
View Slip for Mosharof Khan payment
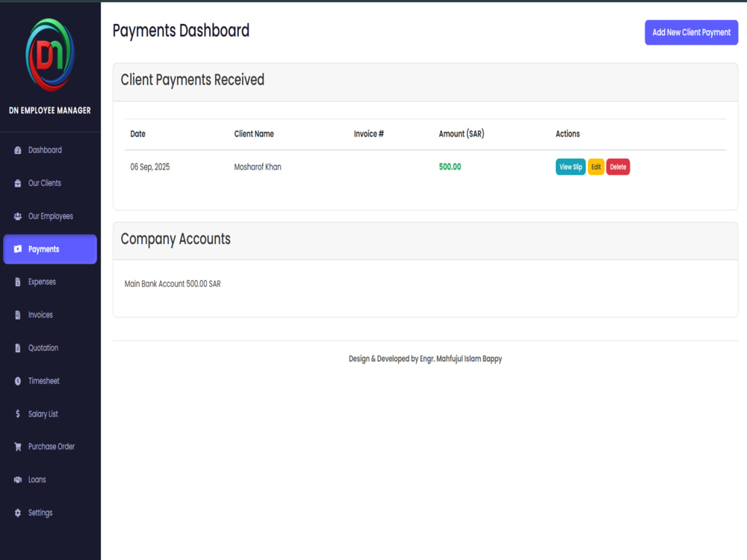tap(570, 167)
